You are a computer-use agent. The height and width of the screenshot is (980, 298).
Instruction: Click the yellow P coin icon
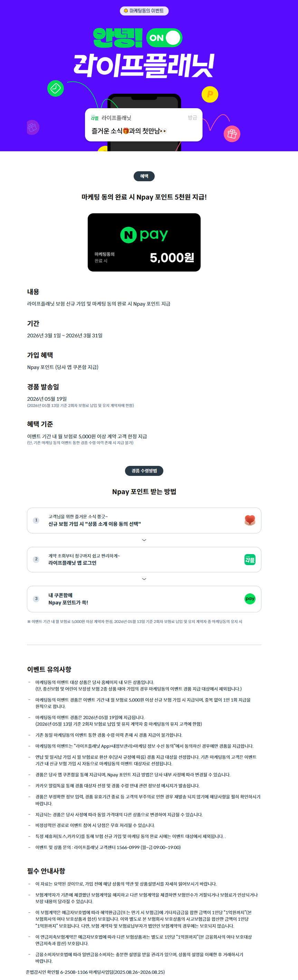[210, 94]
